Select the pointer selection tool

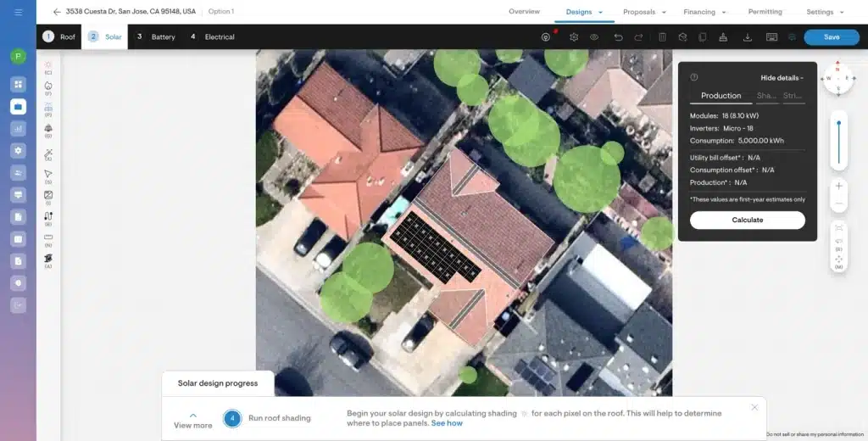click(x=48, y=174)
